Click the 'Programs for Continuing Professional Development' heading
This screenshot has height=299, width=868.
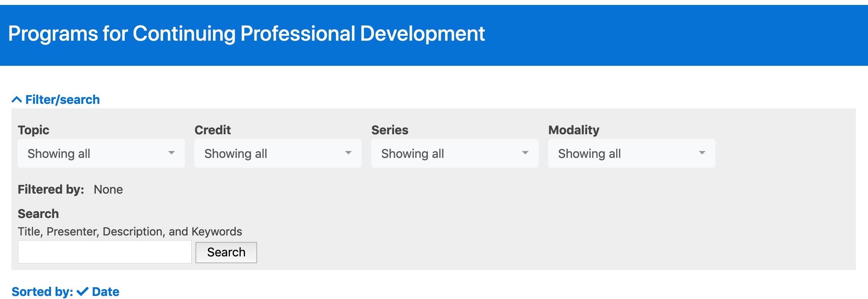246,33
